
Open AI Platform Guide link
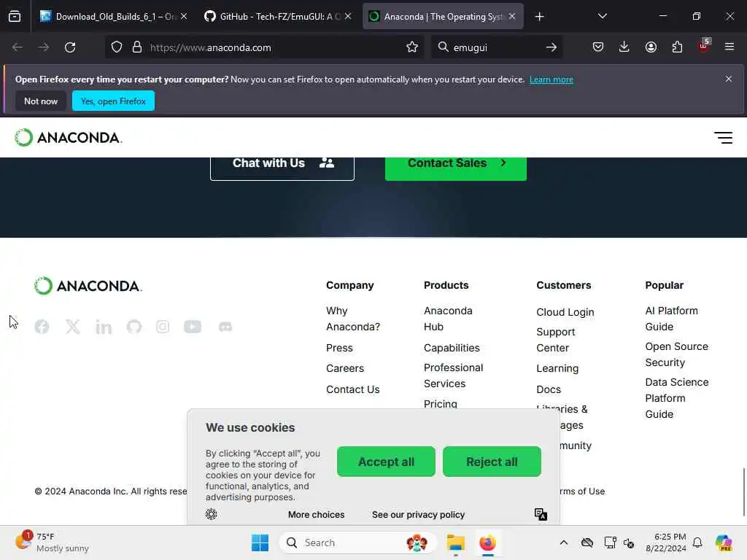coord(671,319)
